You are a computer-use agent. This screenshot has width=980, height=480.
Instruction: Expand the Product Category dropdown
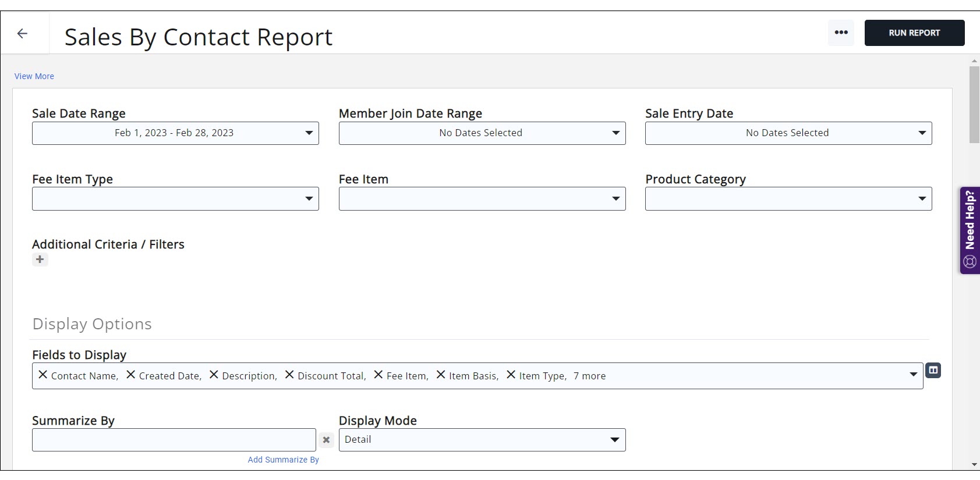(788, 198)
